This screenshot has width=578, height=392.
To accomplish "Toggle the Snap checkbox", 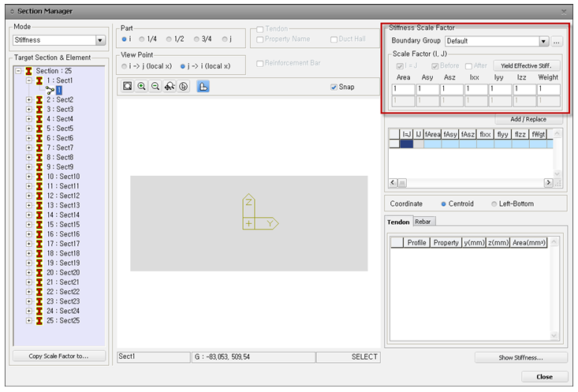I will (x=334, y=87).
